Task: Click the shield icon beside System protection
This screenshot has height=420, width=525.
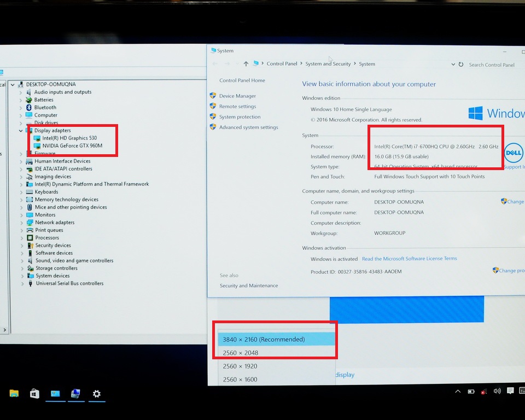Action: tap(213, 116)
